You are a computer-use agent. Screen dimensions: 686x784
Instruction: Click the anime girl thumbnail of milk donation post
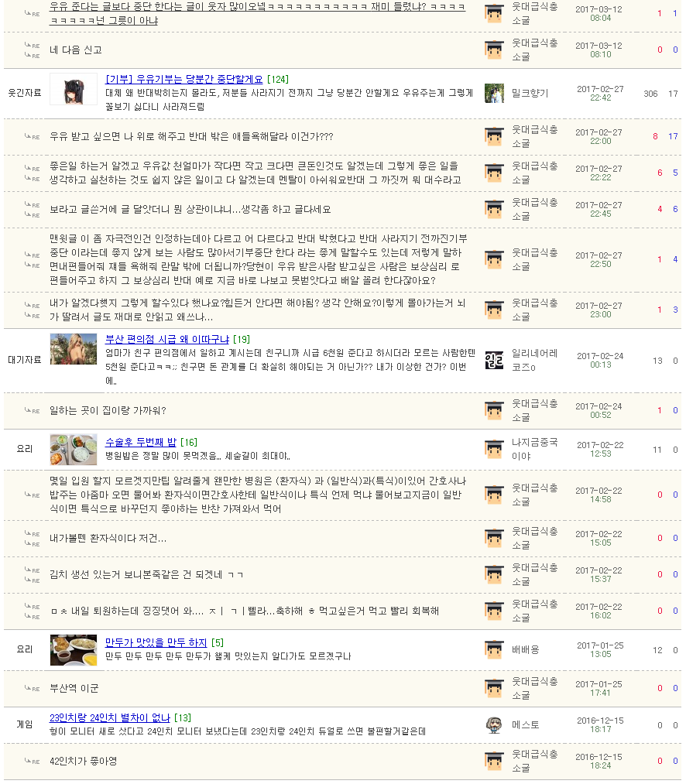coord(74,90)
